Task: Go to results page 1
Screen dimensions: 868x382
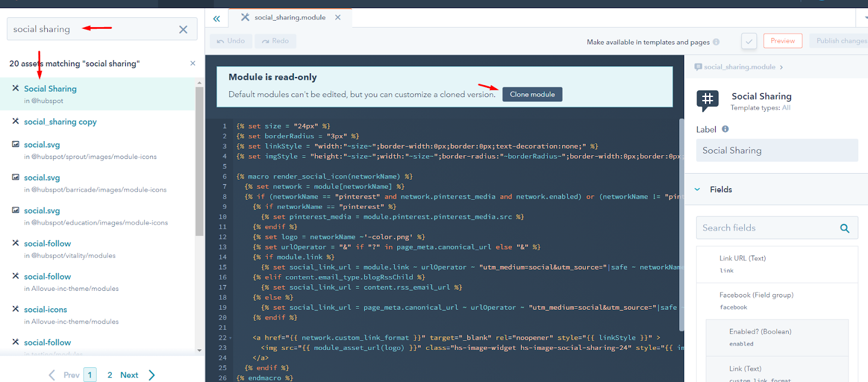Action: pos(90,375)
